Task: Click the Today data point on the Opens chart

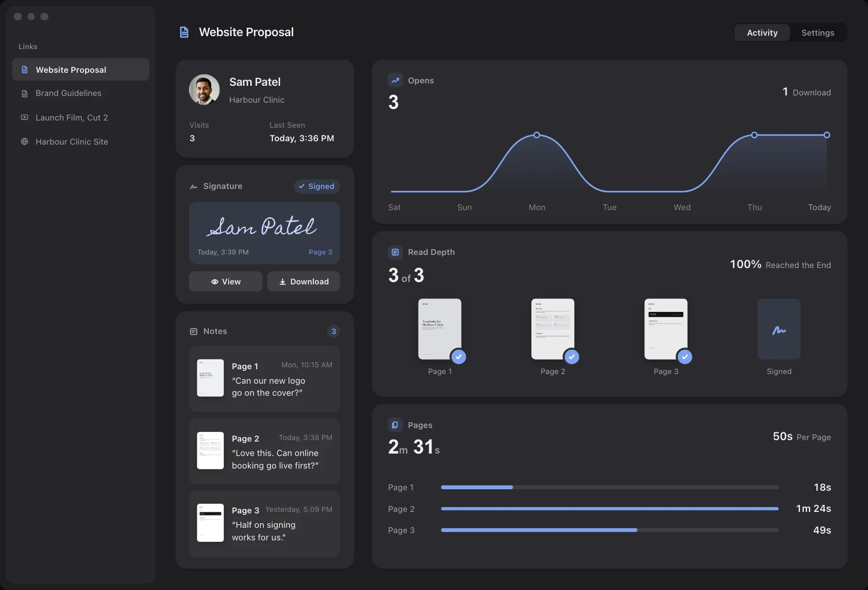Action: [827, 135]
